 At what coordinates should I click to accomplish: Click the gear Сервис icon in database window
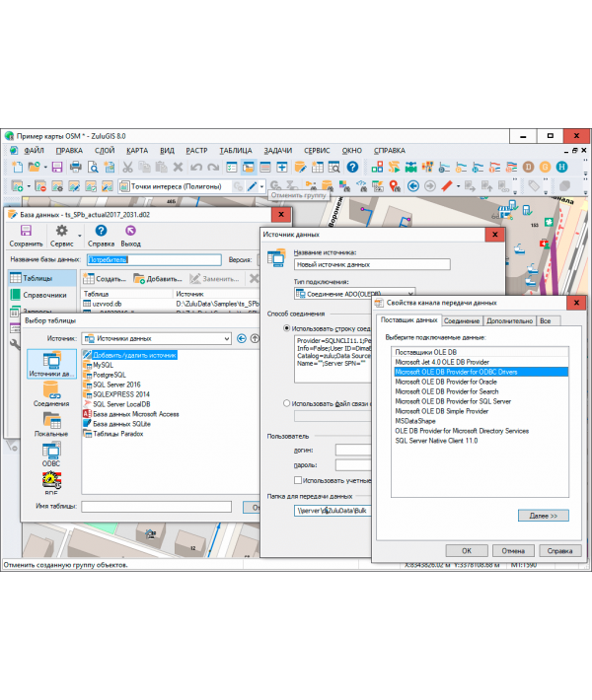pyautogui.click(x=61, y=231)
